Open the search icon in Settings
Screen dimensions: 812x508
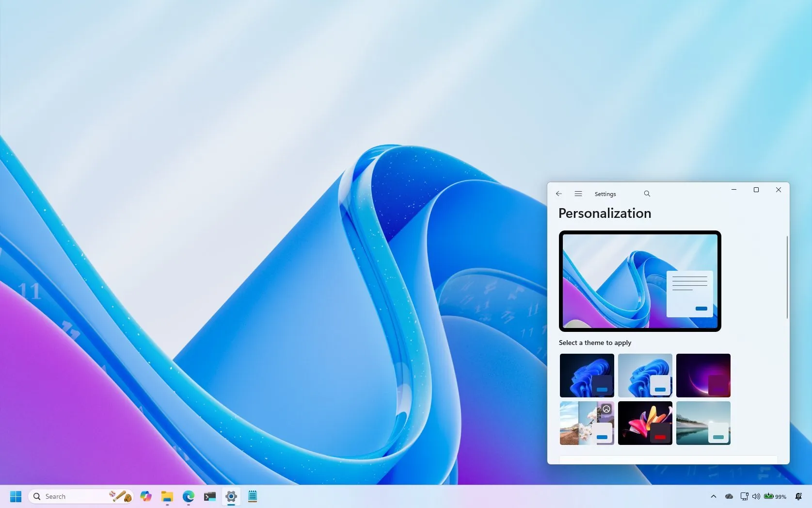click(x=647, y=193)
